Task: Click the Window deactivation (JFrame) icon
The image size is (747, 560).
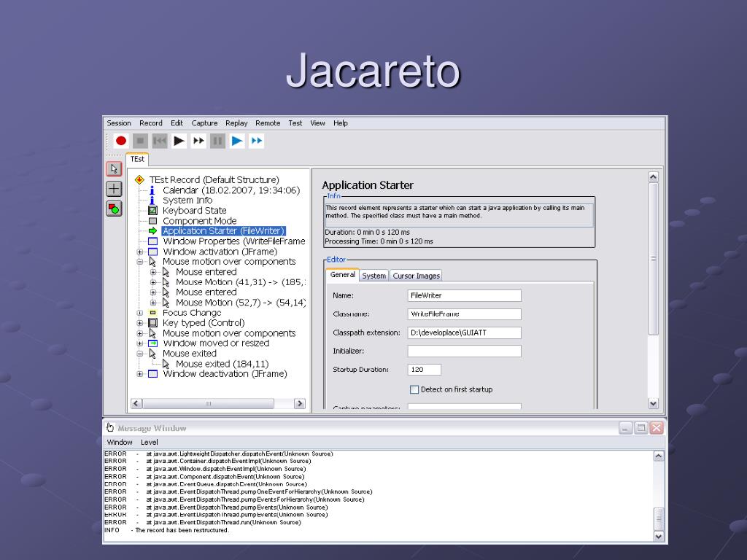Action: coord(152,374)
